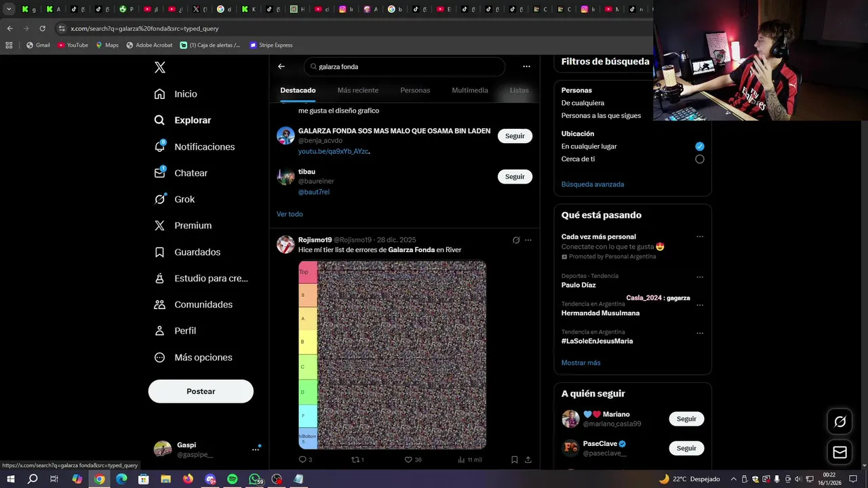The image size is (868, 488).
Task: Open Firefox from taskbar
Action: pyautogui.click(x=188, y=479)
